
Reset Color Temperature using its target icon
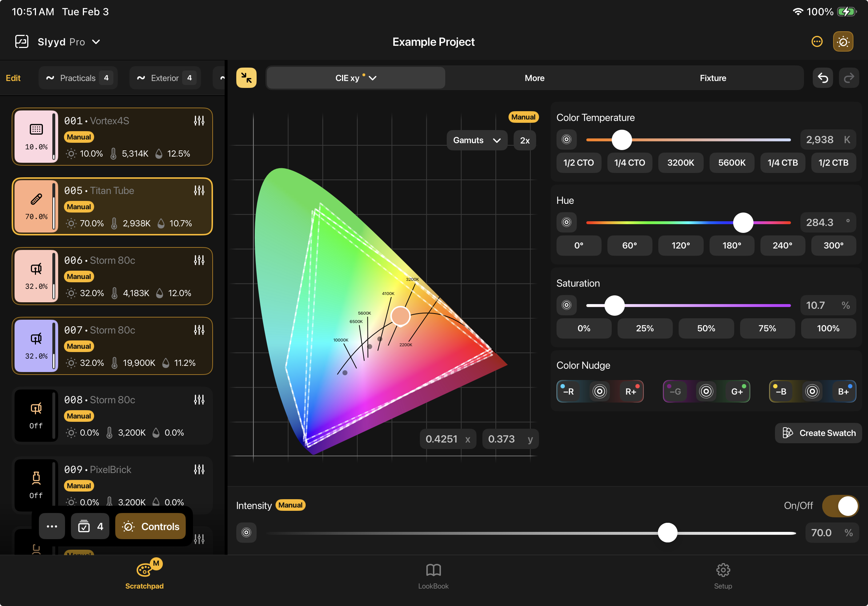pos(566,140)
